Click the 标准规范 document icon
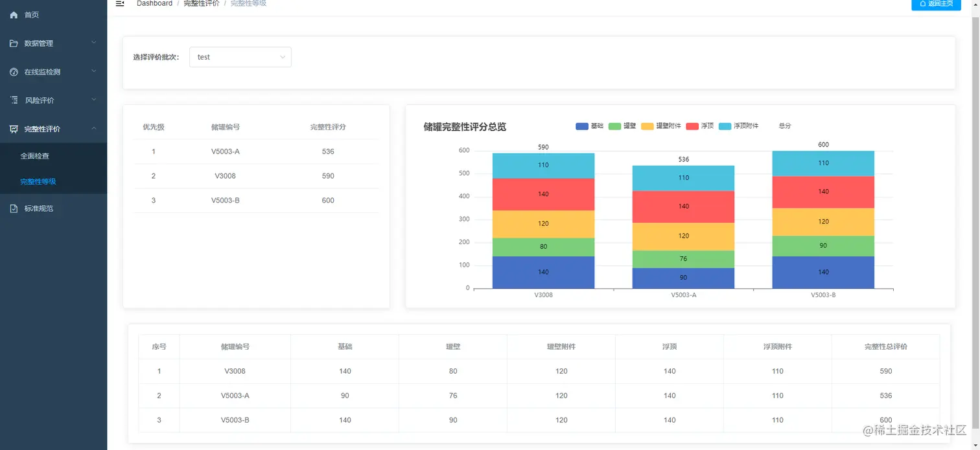The width and height of the screenshot is (980, 450). coord(14,208)
